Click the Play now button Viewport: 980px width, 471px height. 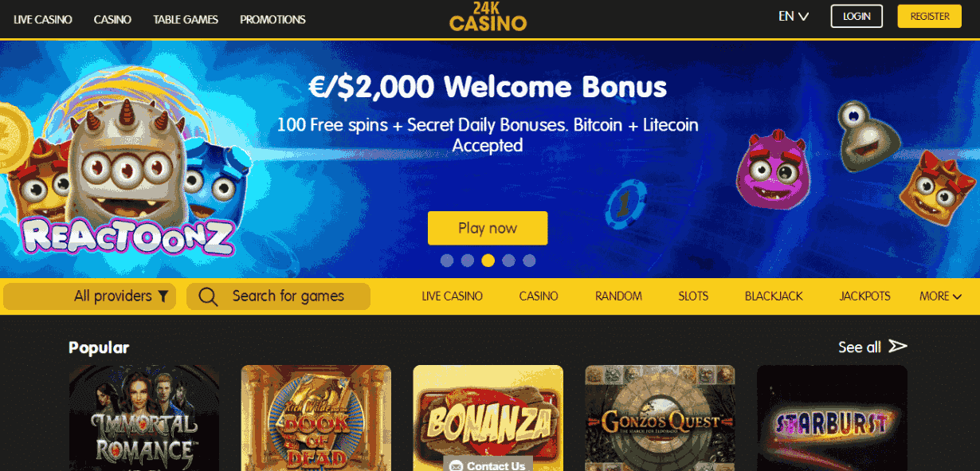488,228
